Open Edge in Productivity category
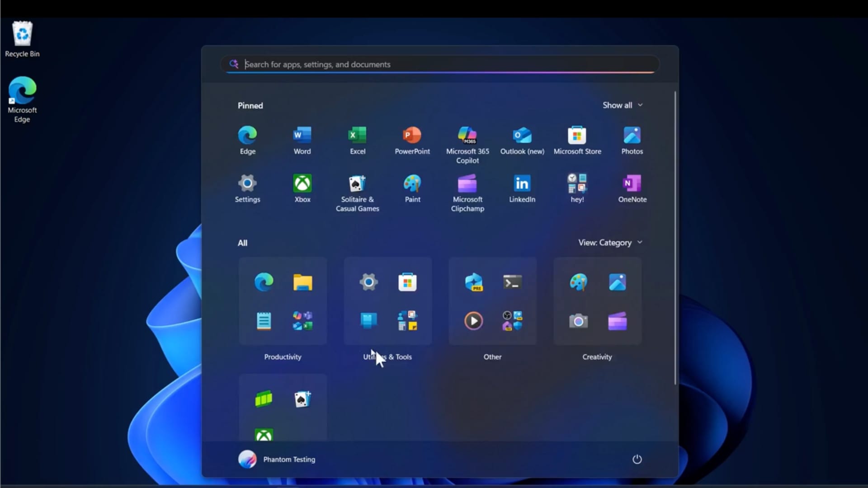The height and width of the screenshot is (488, 868). click(x=264, y=282)
